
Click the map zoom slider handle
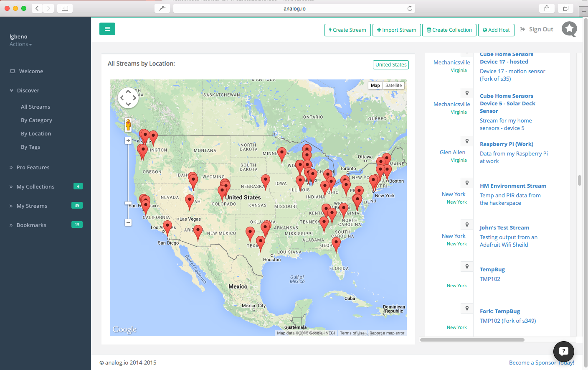pyautogui.click(x=128, y=203)
